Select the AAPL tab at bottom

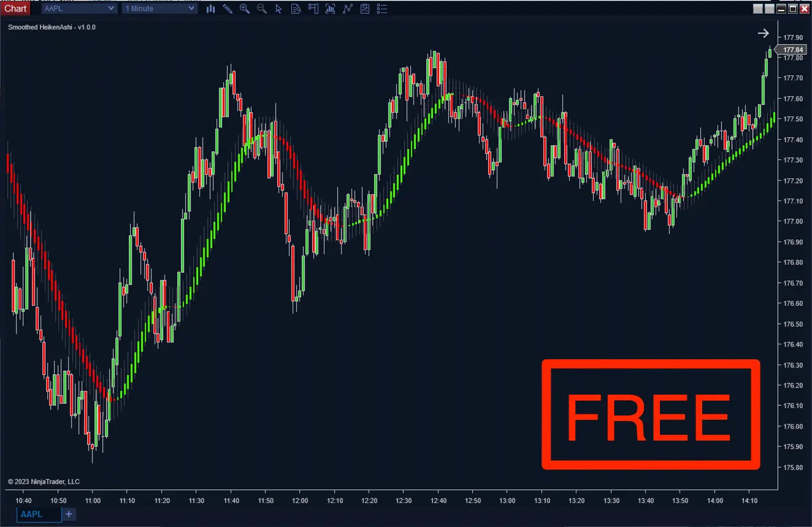[39, 514]
